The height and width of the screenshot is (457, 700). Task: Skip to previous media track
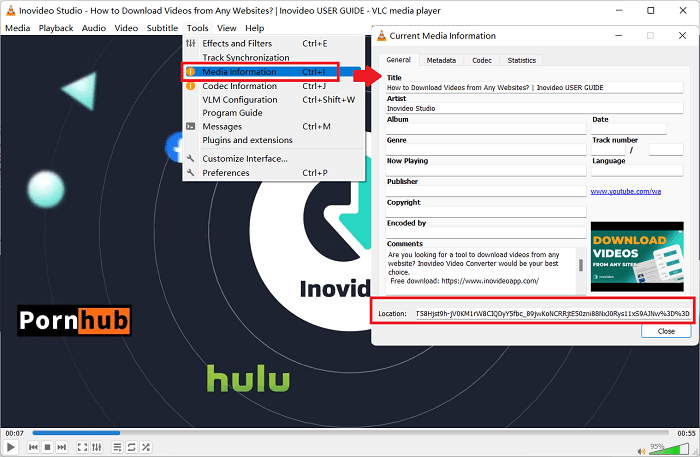[x=33, y=447]
